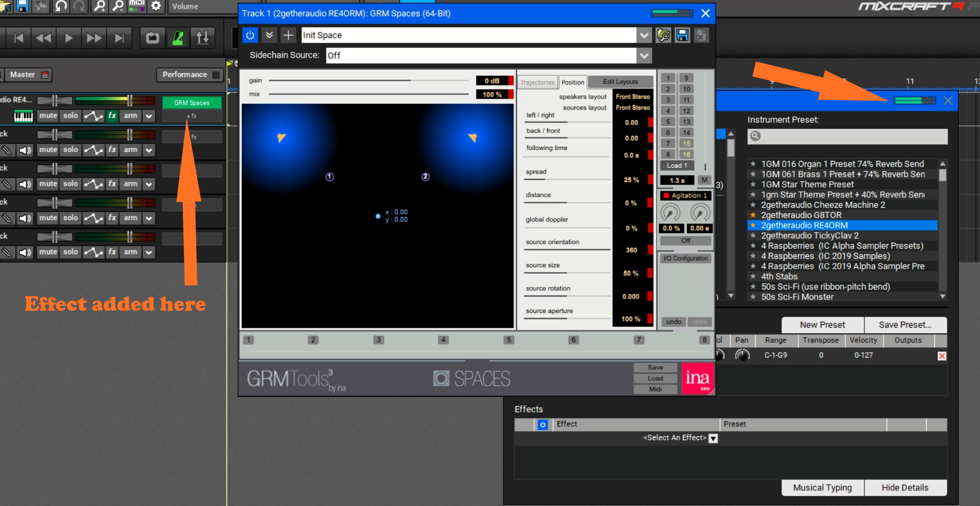Jump to end of project
Image resolution: width=980 pixels, height=506 pixels.
[x=119, y=38]
